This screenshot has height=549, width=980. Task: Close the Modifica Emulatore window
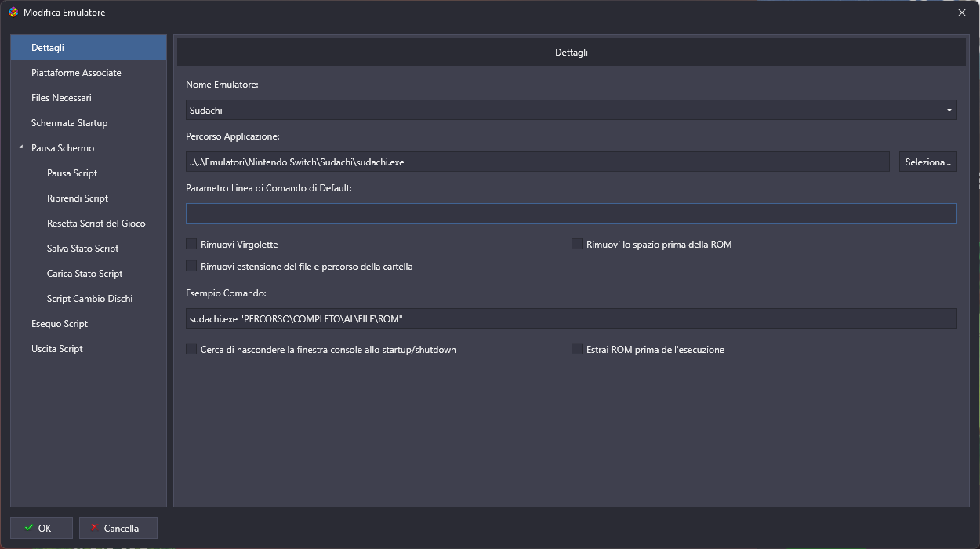pyautogui.click(x=962, y=13)
